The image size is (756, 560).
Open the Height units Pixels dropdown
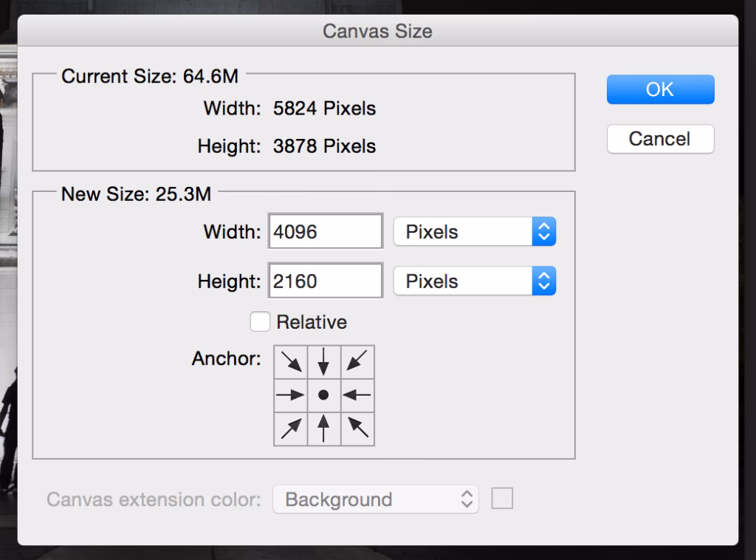tap(475, 281)
